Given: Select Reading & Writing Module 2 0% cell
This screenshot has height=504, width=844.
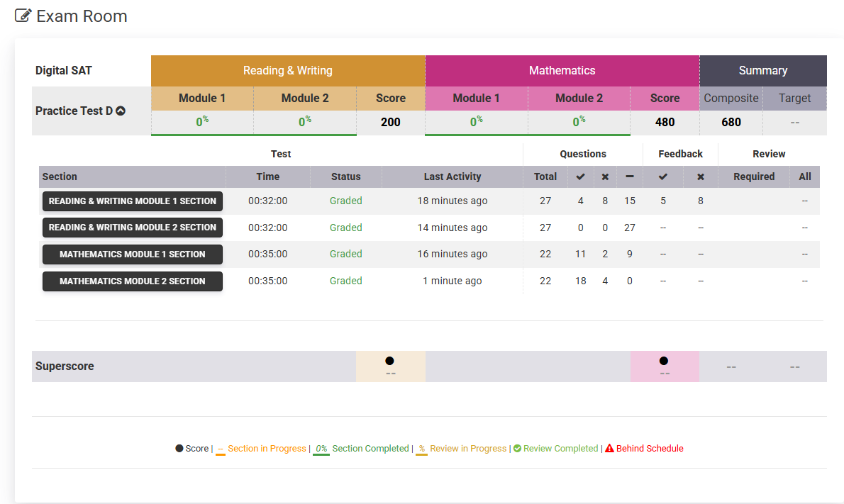Looking at the screenshot, I should [305, 122].
